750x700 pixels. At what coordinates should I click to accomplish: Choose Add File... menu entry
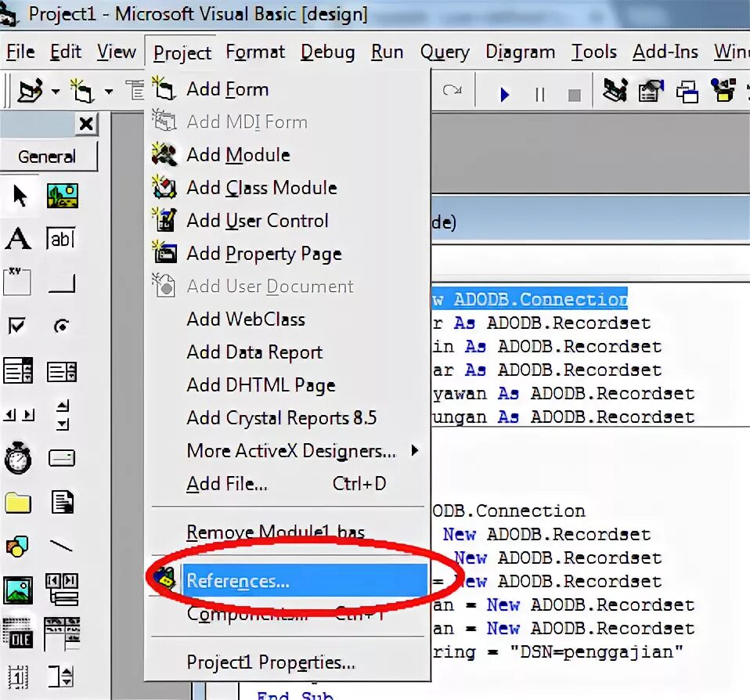(287, 484)
